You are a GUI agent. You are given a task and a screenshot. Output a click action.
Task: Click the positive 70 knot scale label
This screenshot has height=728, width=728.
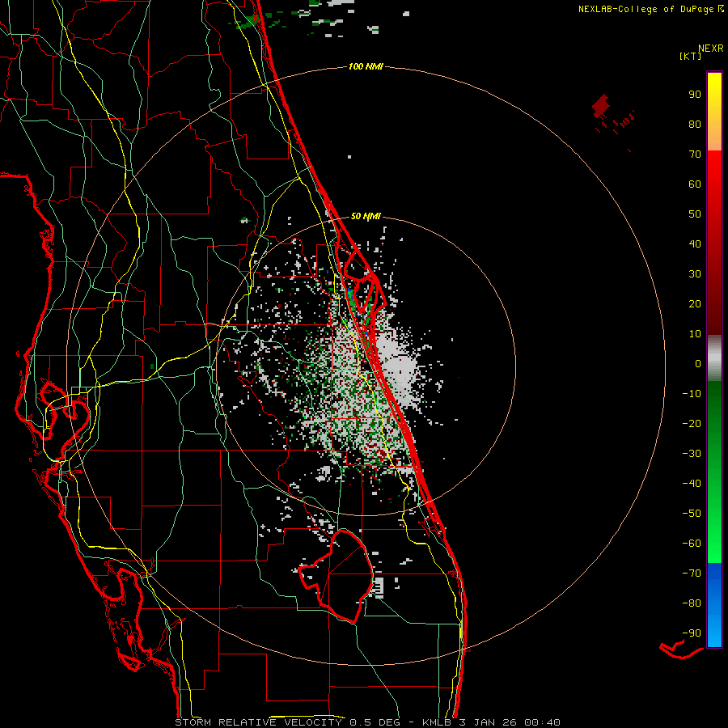(695, 154)
